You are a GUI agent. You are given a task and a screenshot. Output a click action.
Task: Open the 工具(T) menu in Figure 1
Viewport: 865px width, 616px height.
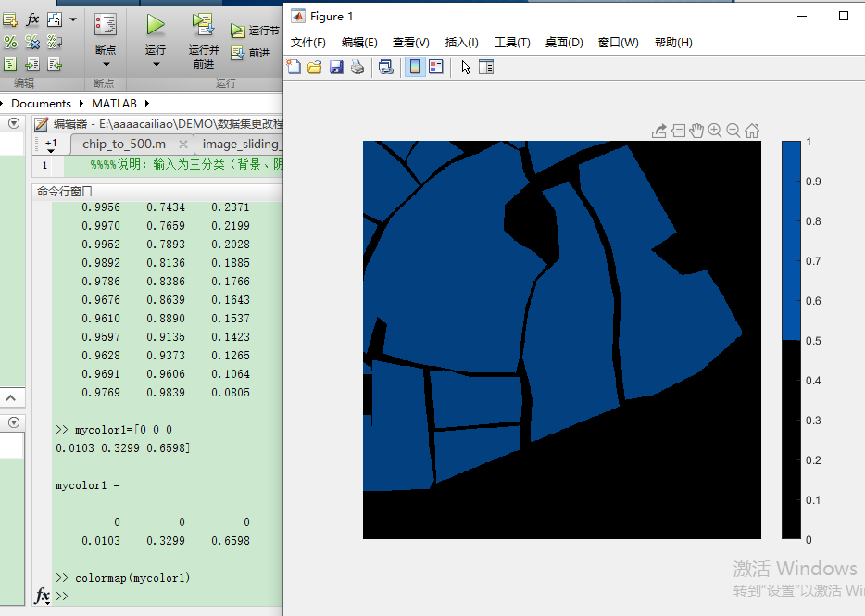[x=512, y=43]
